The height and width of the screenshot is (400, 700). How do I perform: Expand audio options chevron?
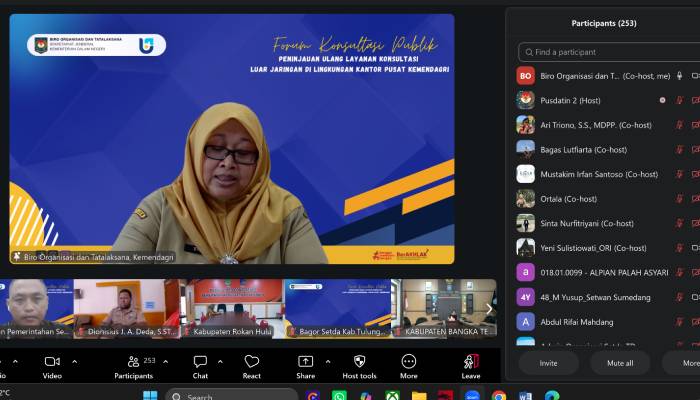[x=15, y=361]
